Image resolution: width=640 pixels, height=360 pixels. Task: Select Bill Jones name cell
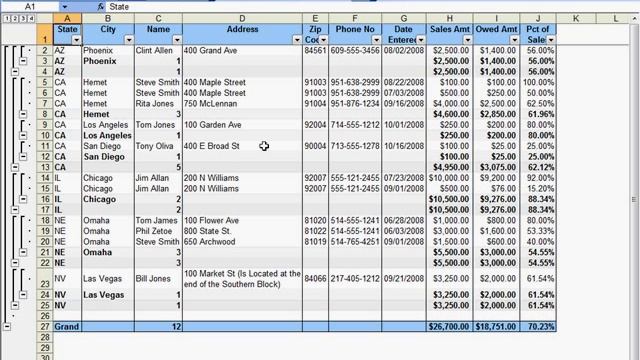tap(158, 279)
